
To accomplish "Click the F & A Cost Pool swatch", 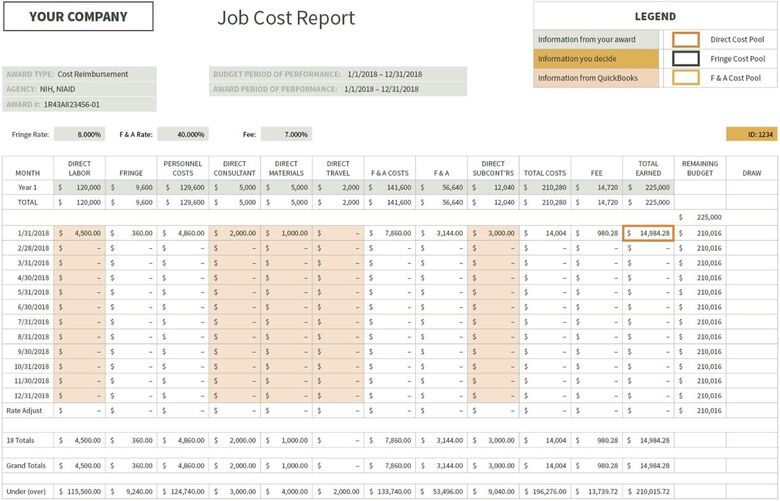I will click(685, 78).
